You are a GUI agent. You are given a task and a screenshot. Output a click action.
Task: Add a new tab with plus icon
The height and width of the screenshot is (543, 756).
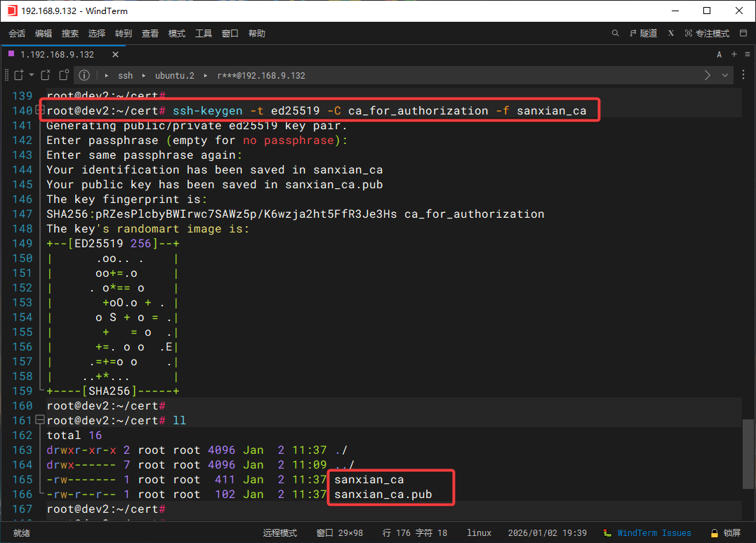point(734,54)
